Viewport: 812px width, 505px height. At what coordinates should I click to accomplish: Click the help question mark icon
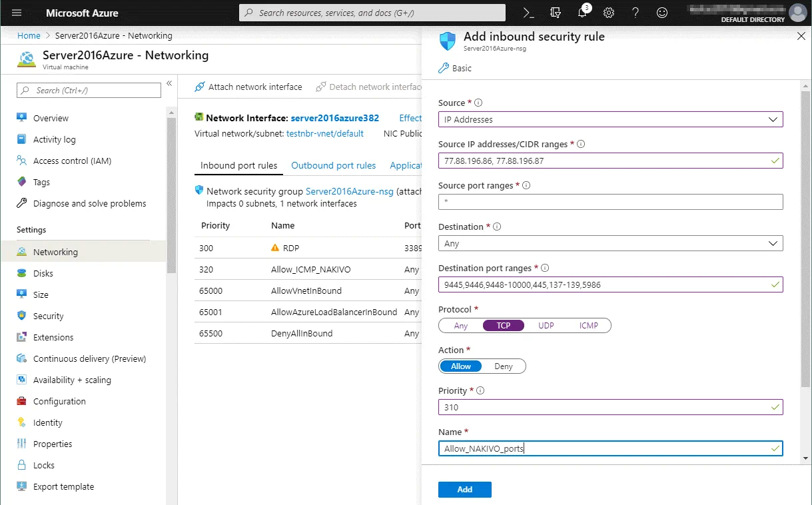tap(635, 13)
